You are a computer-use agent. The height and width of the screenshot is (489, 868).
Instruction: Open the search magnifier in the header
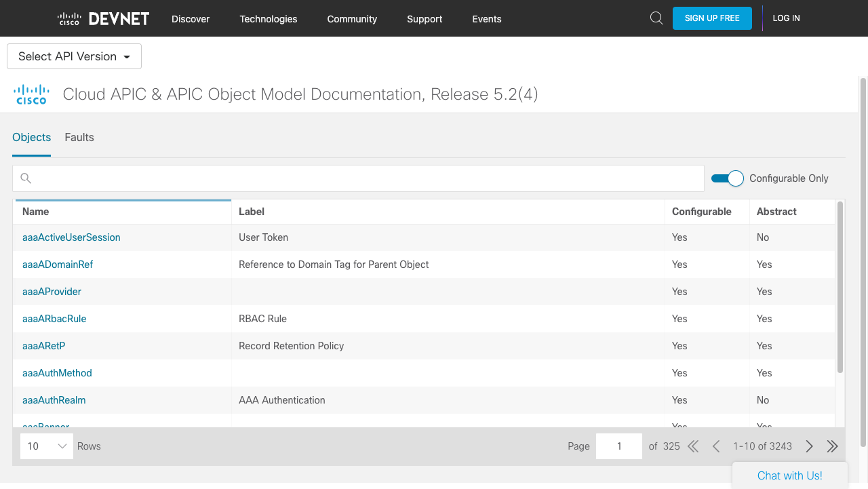(x=656, y=18)
